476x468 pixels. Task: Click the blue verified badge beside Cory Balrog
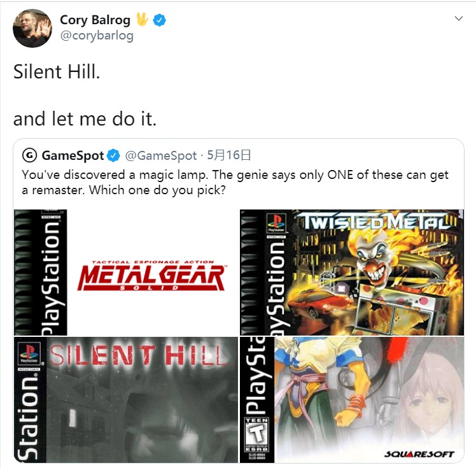point(159,20)
